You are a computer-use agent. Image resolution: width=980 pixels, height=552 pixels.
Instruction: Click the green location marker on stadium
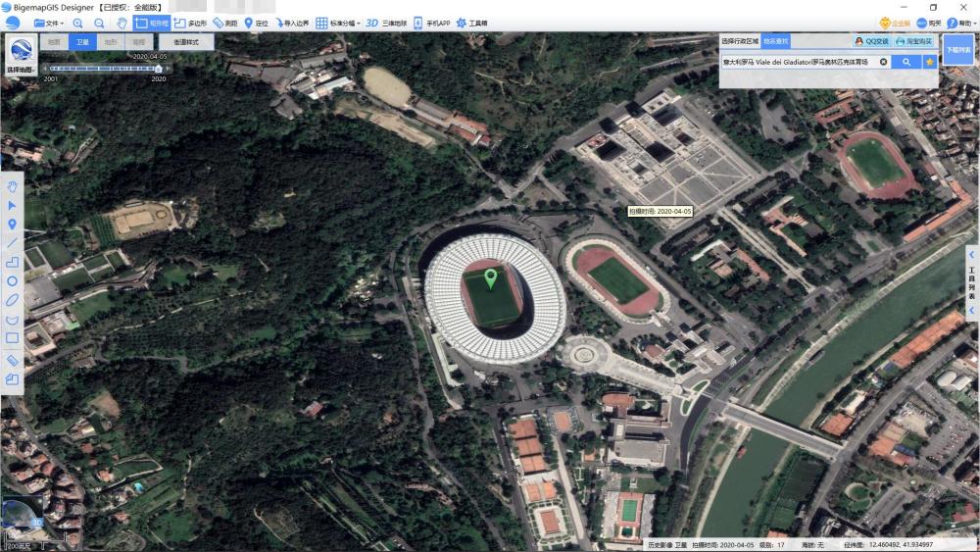click(x=491, y=278)
